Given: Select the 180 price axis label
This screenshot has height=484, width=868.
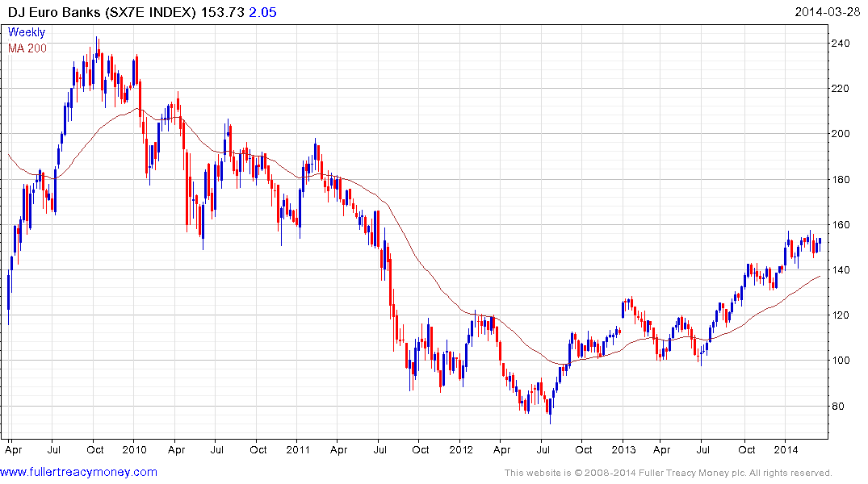Looking at the screenshot, I should coord(841,180).
